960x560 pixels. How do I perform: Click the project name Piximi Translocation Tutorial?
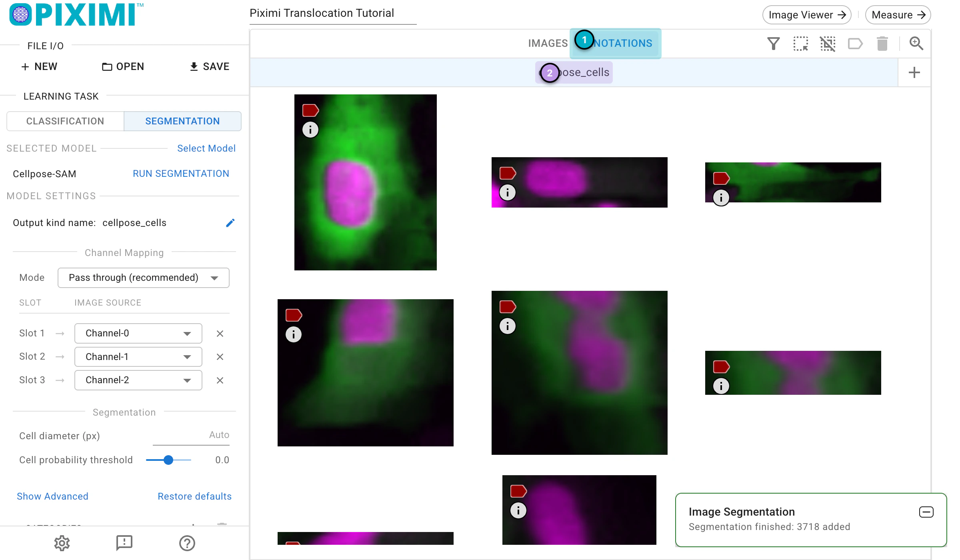[333, 13]
